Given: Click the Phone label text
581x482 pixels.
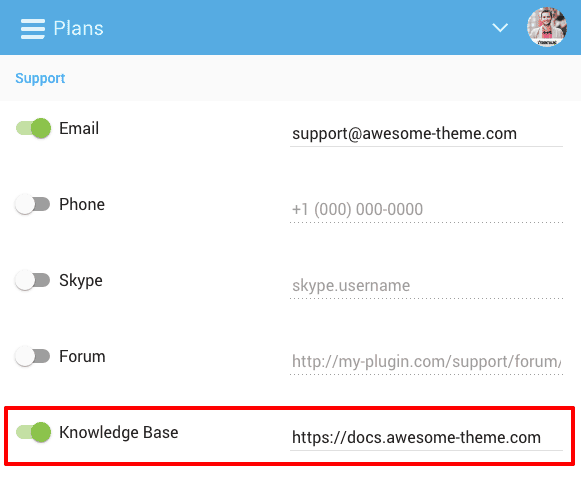Looking at the screenshot, I should click(82, 205).
